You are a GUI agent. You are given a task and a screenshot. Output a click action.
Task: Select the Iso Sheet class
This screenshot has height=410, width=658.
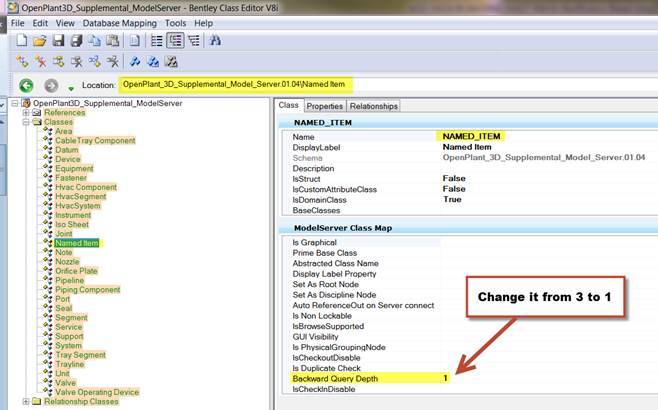point(72,225)
